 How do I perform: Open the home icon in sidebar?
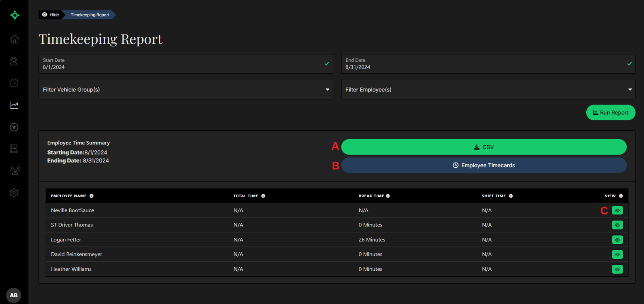[x=14, y=39]
